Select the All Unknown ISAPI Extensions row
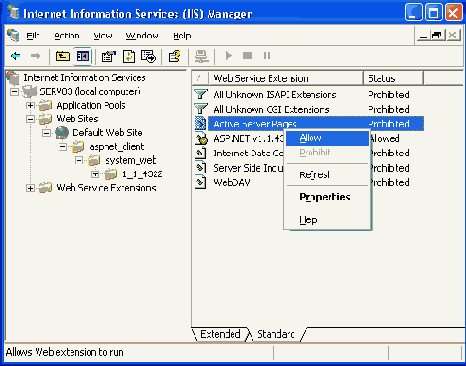The image size is (466, 366). [309, 94]
